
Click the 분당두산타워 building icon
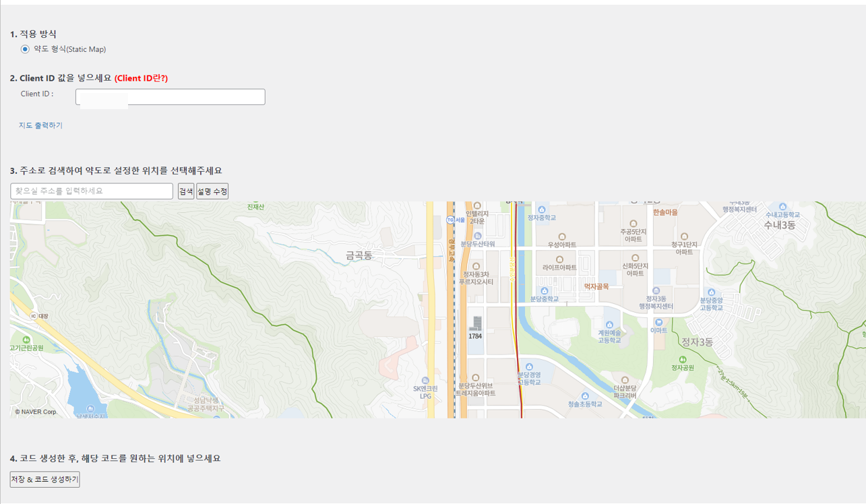tap(477, 236)
